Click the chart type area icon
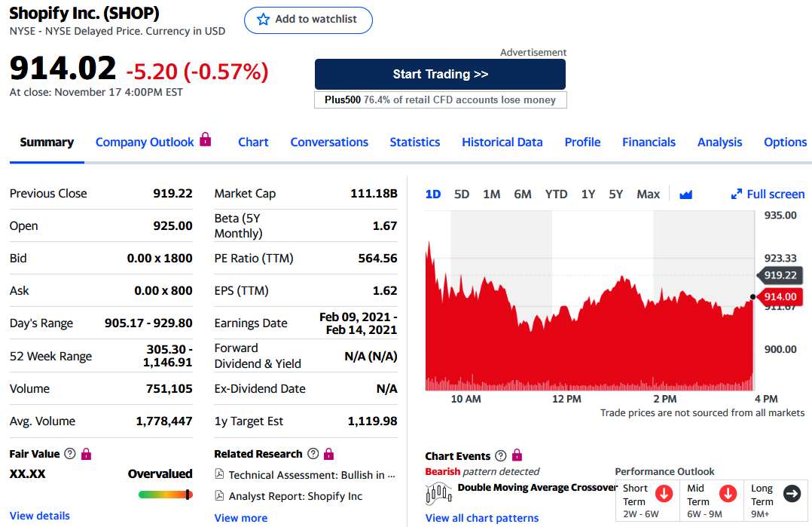This screenshot has width=812, height=527. [x=685, y=195]
